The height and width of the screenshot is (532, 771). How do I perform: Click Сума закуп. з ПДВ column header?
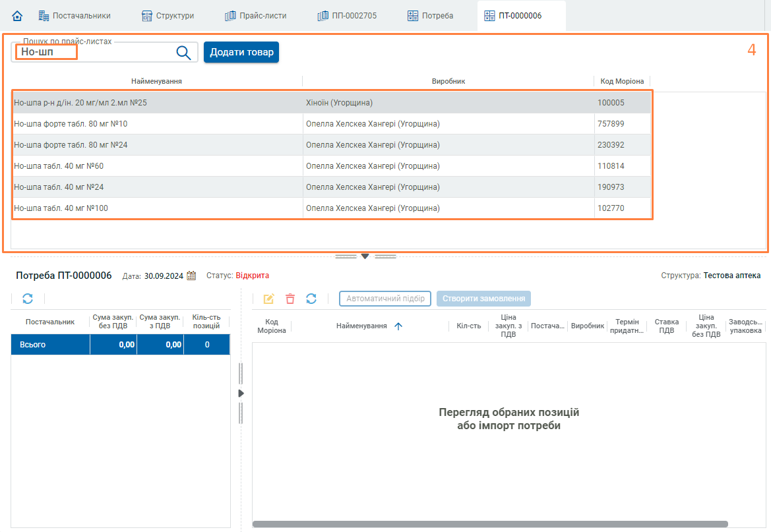pos(160,322)
